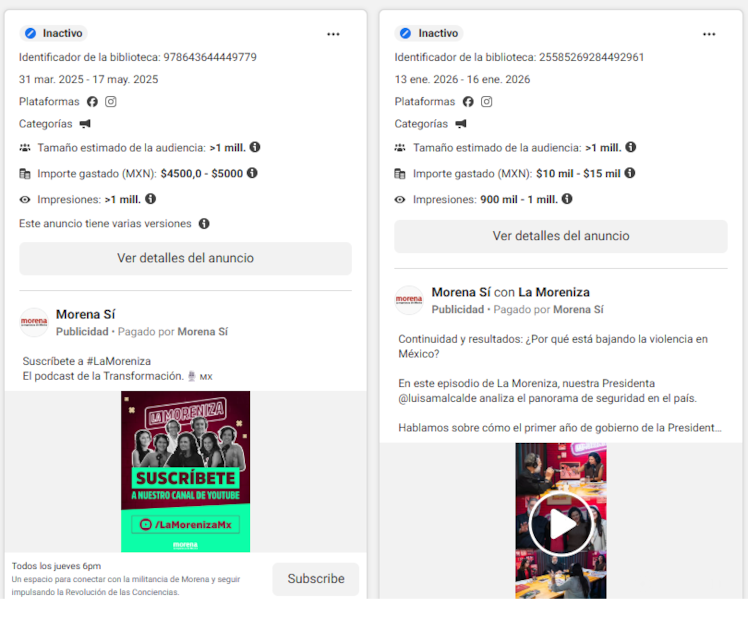Open info icon next to Impresiones 900 mil - 1 mill.
Viewport: 748px width, 620px height.
coord(567,198)
